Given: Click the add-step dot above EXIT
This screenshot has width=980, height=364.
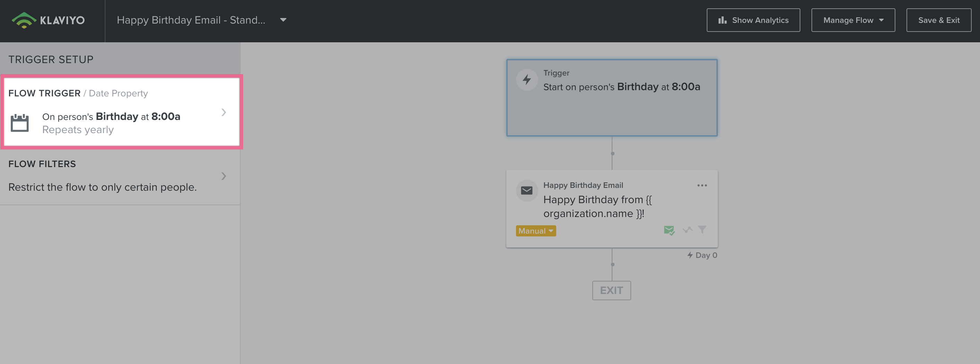Looking at the screenshot, I should coord(612,265).
